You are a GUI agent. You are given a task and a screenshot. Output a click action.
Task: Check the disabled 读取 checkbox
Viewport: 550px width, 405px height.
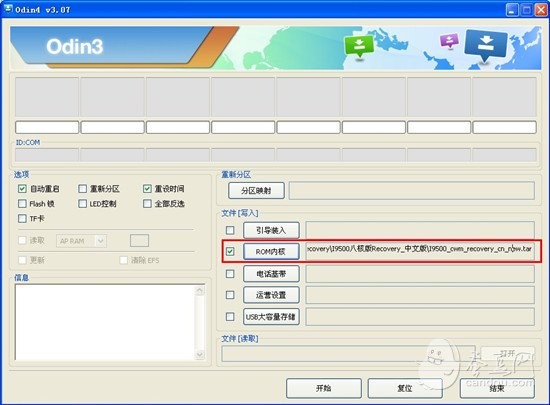22,240
